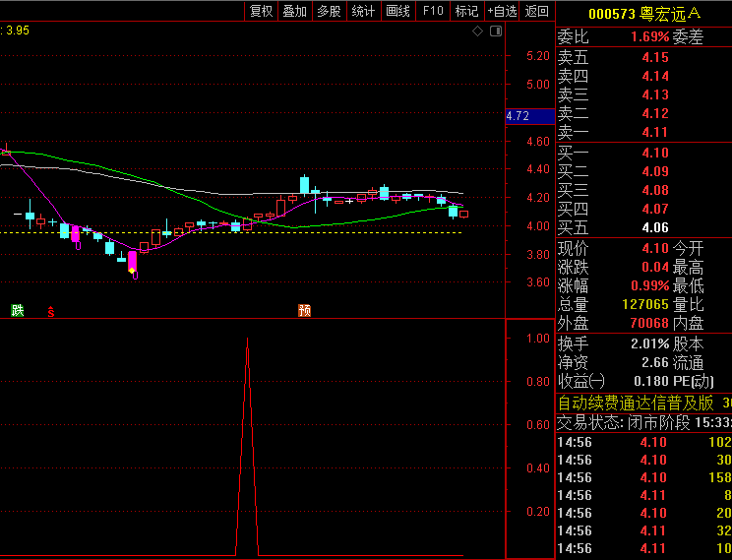This screenshot has width=732, height=560.
Task: Click the 买一 bid price 4.10
Action: [654, 153]
